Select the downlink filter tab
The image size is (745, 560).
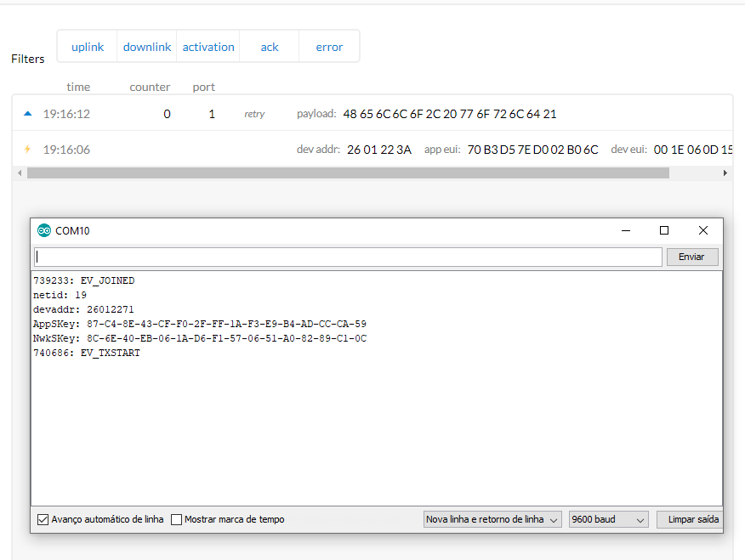[x=147, y=47]
